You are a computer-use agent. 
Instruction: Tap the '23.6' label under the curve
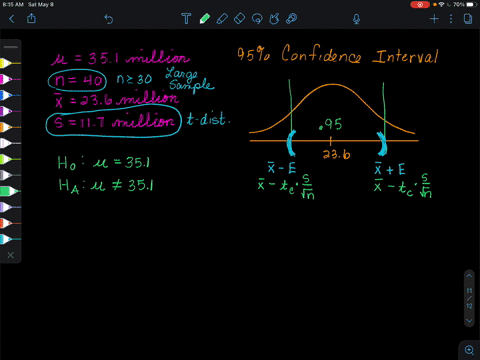coord(336,154)
